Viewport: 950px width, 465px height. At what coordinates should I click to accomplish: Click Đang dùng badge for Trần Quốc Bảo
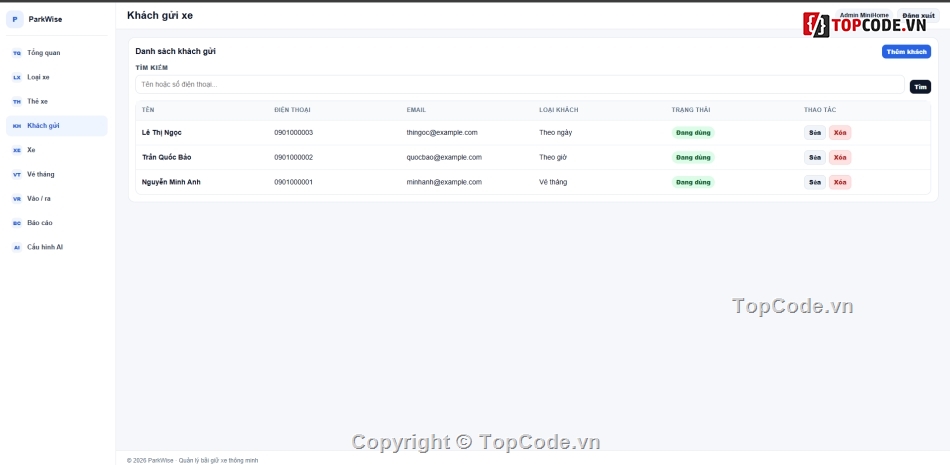(x=693, y=158)
